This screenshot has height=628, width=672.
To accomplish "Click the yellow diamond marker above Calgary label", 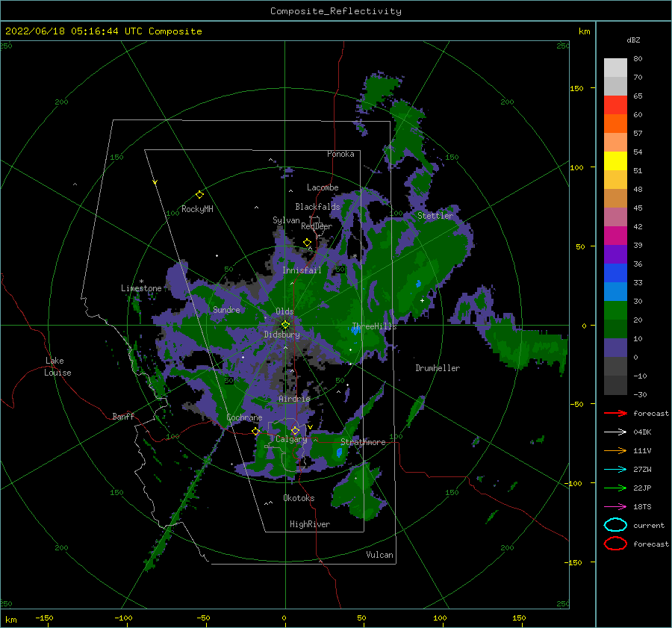I will click(295, 430).
